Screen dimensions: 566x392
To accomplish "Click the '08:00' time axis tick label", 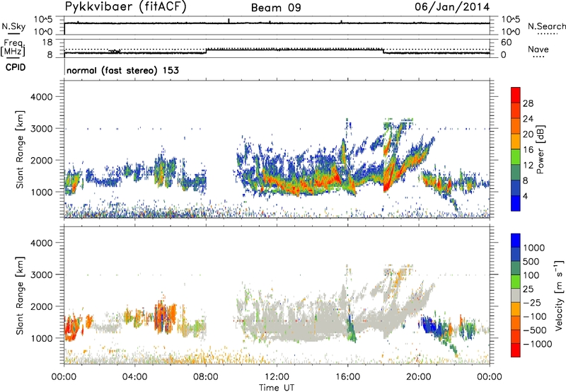I will (x=206, y=377).
